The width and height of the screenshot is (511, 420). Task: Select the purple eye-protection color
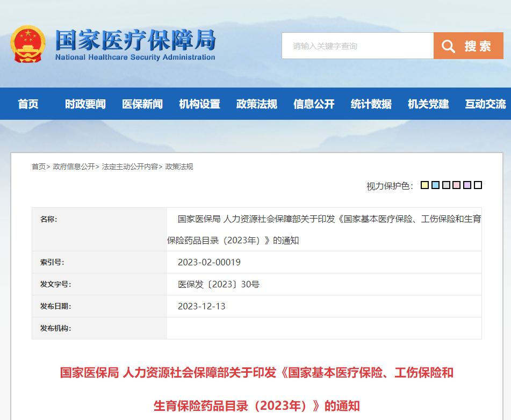(x=467, y=185)
